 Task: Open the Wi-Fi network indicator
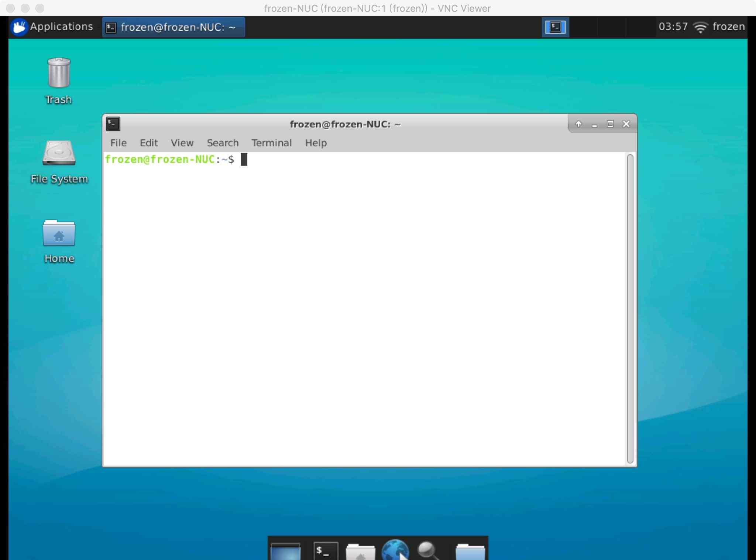click(x=700, y=27)
